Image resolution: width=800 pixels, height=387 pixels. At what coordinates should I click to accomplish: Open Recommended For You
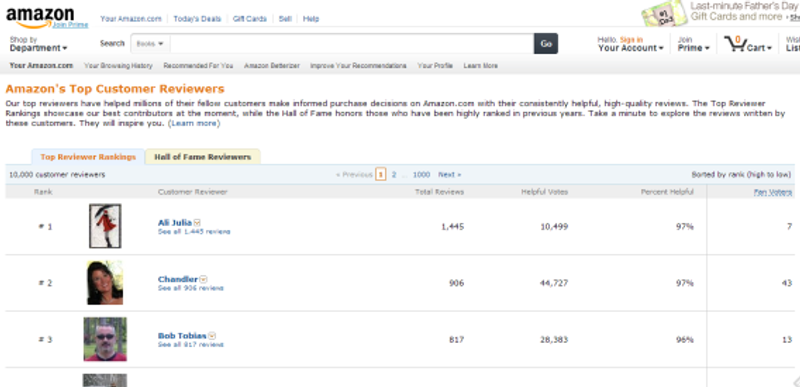click(198, 66)
